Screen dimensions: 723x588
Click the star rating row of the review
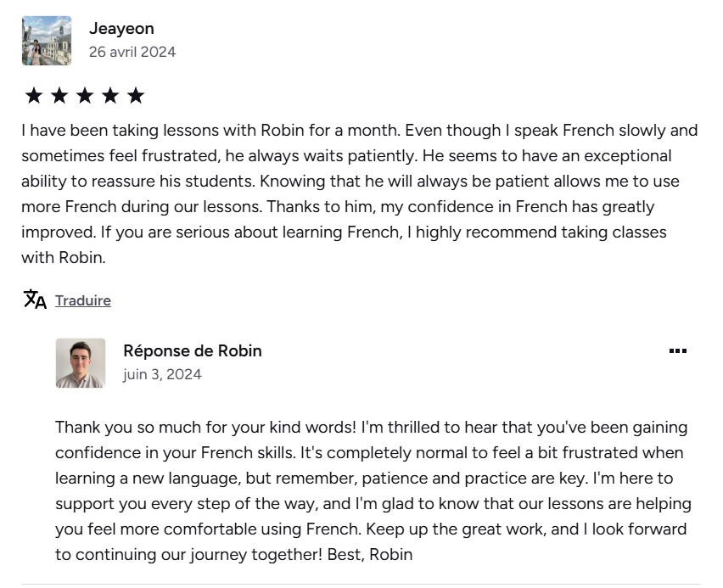85,95
